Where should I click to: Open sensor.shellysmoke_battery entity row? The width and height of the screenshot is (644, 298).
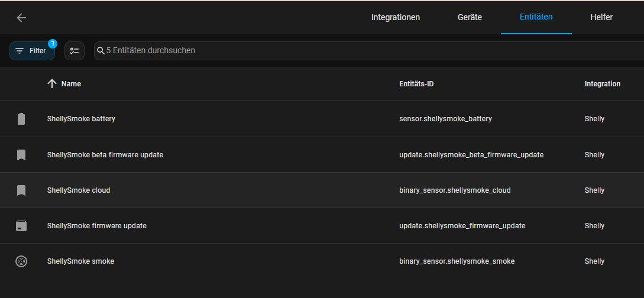coord(445,119)
